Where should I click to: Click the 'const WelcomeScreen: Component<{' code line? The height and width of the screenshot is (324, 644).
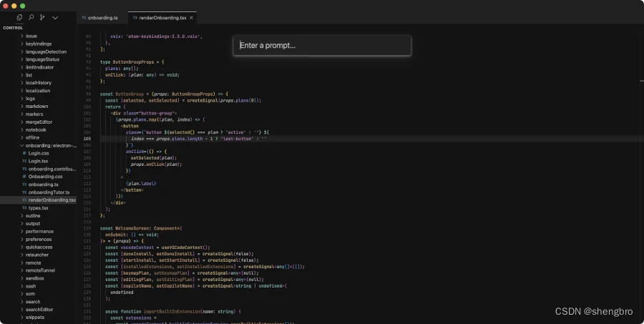click(141, 228)
